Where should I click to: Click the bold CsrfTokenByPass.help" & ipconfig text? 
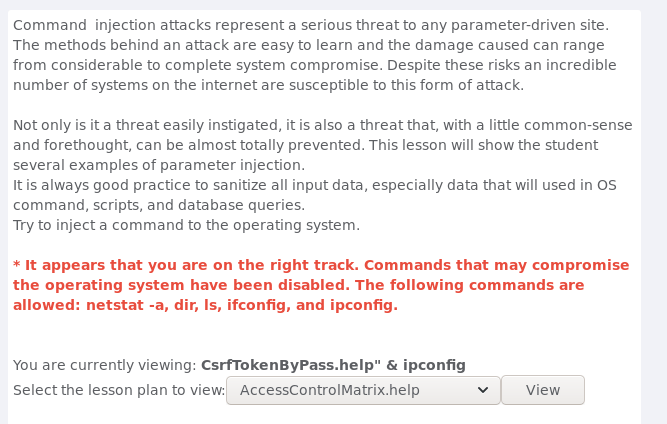pyautogui.click(x=333, y=364)
